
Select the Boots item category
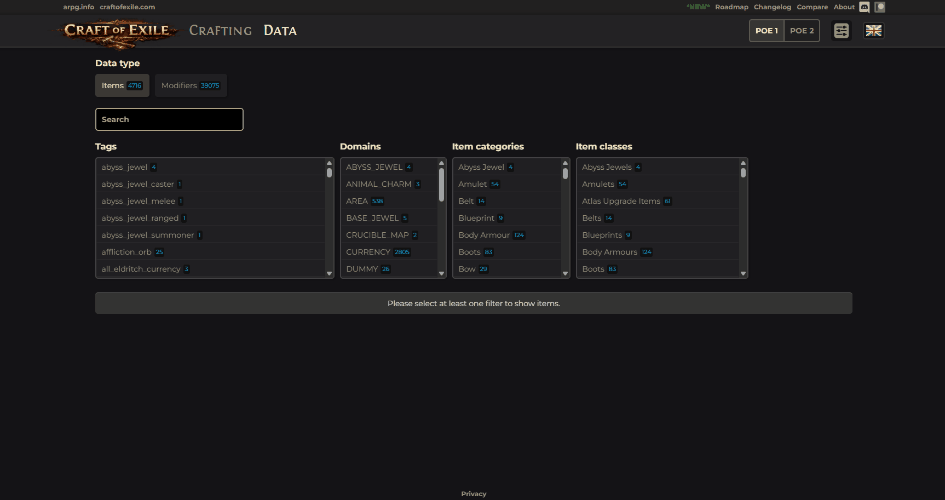(507, 252)
